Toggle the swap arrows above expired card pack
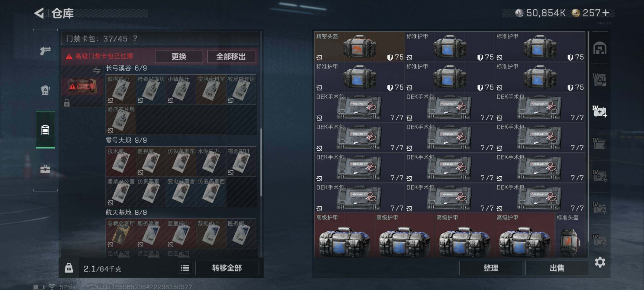 (97, 71)
